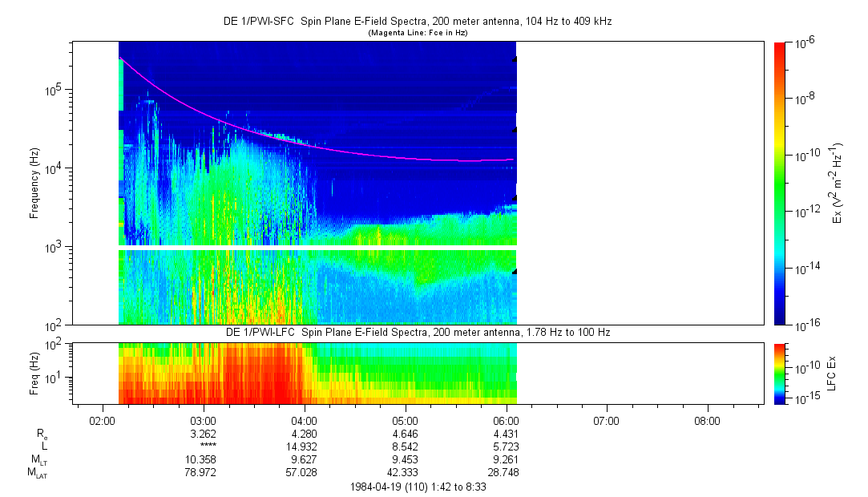Select the 06:00 time axis label

pyautogui.click(x=505, y=421)
